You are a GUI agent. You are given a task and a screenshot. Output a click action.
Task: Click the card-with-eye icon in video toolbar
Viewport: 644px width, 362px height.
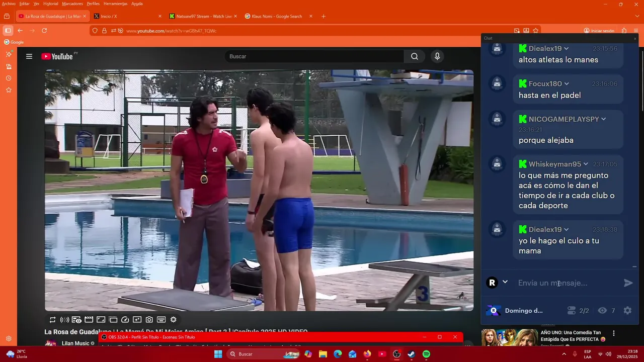[x=76, y=320]
